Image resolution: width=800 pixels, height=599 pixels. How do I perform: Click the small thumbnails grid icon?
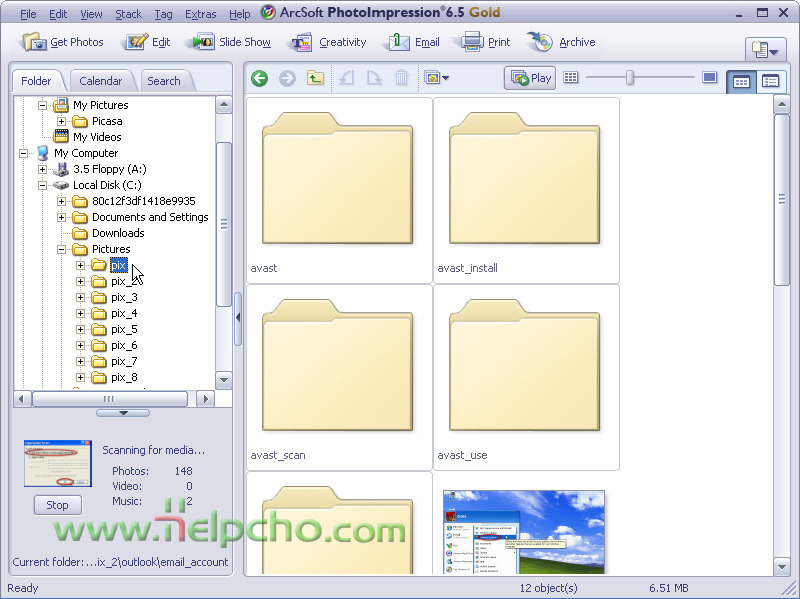[570, 78]
